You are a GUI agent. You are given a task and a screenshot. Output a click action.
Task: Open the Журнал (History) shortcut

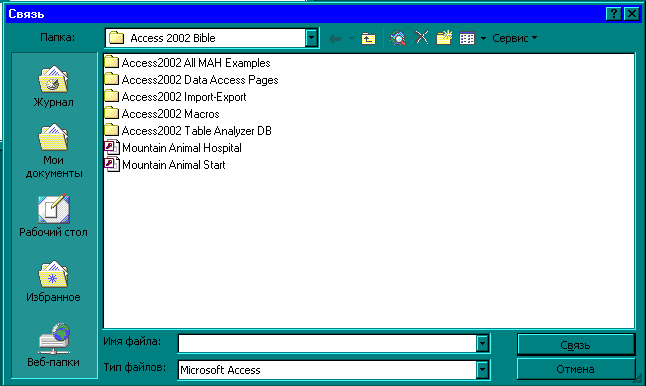(x=54, y=87)
